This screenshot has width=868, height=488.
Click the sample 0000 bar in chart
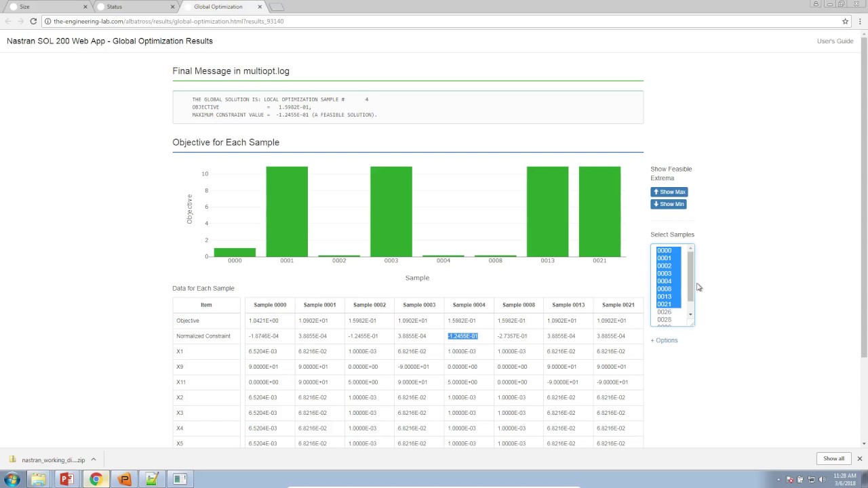click(235, 252)
